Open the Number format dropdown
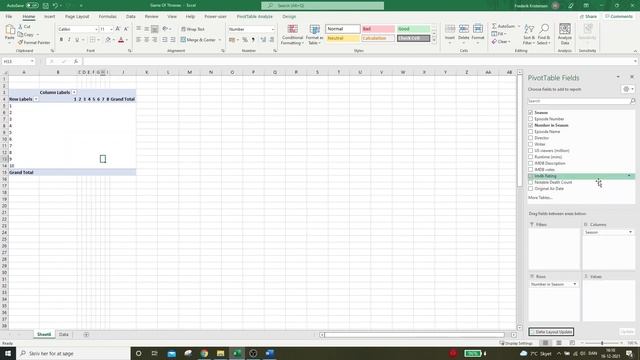Image resolution: width=640 pixels, height=360 pixels. coord(273,29)
